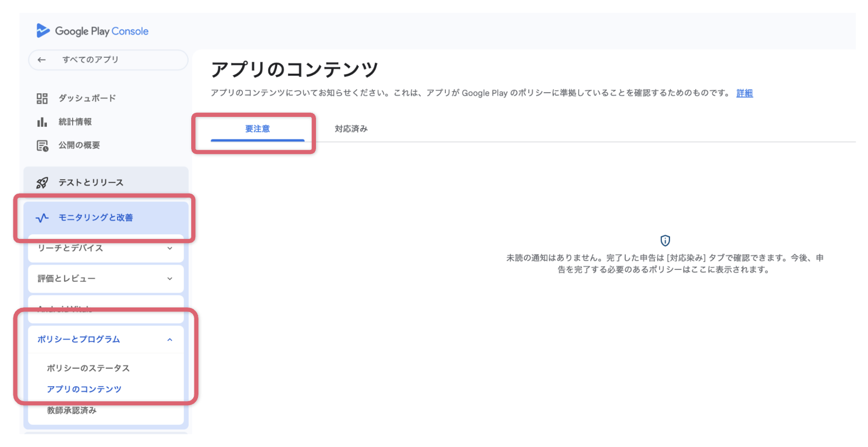Open 統計情報 in the sidebar
Screen dimensions: 868x447
(75, 122)
